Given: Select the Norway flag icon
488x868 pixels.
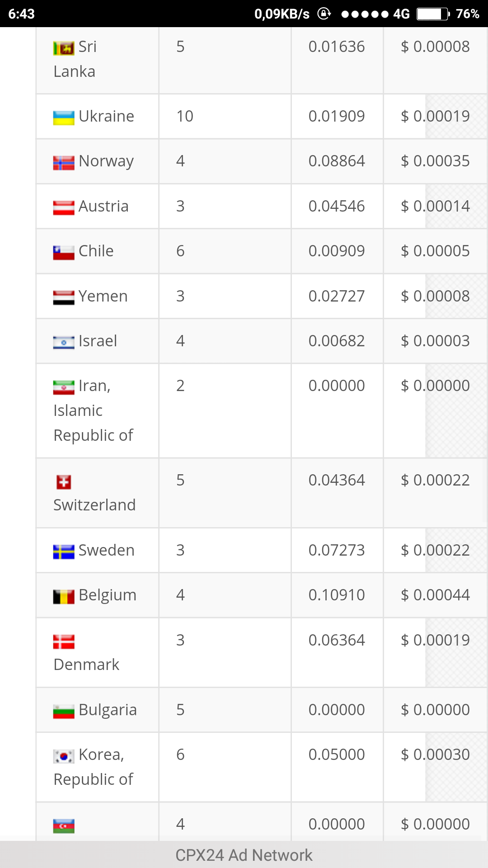Looking at the screenshot, I should click(64, 162).
